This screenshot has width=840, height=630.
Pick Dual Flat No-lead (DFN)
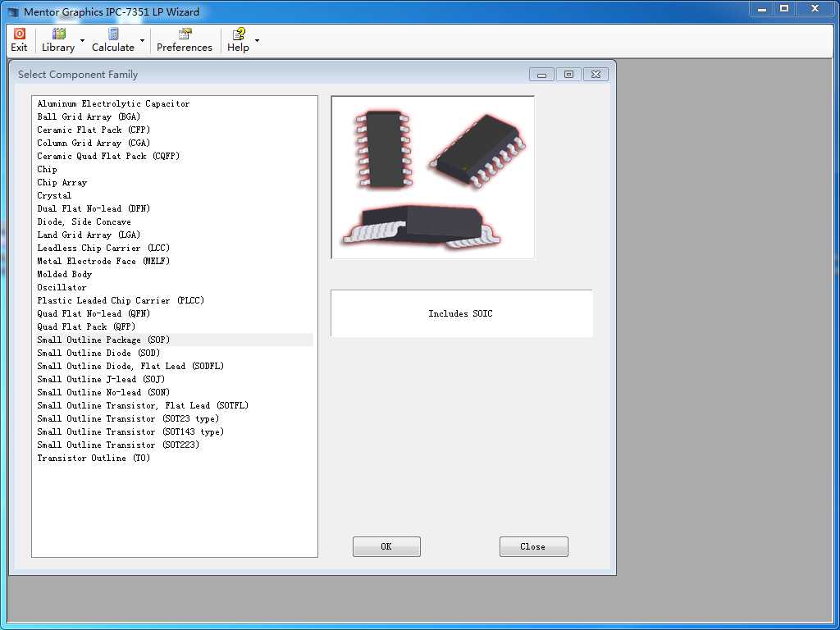(172, 208)
